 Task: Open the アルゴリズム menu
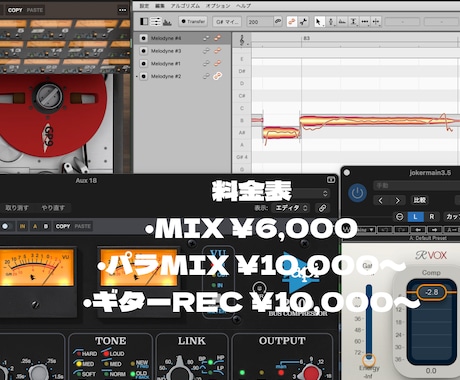point(185,6)
